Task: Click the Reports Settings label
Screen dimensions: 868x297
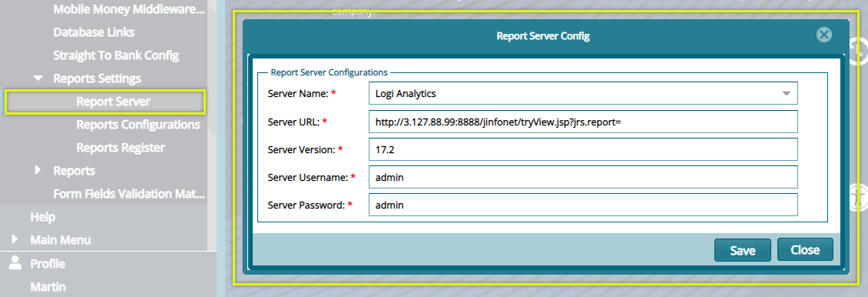Action: click(97, 78)
